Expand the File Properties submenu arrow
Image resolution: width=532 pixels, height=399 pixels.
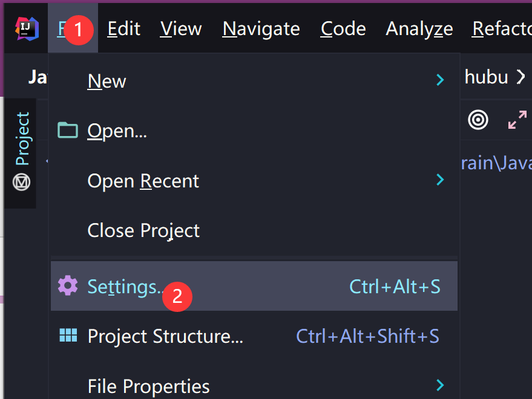[440, 385]
